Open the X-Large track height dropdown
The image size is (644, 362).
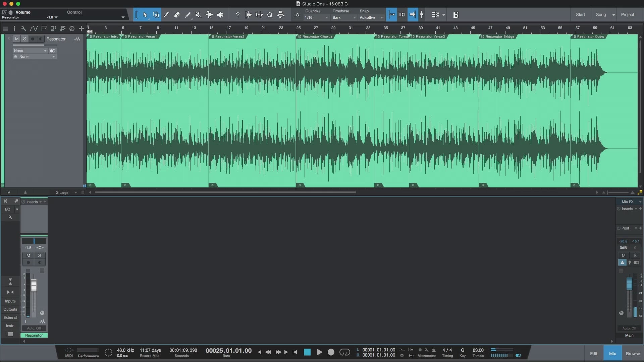(66, 193)
